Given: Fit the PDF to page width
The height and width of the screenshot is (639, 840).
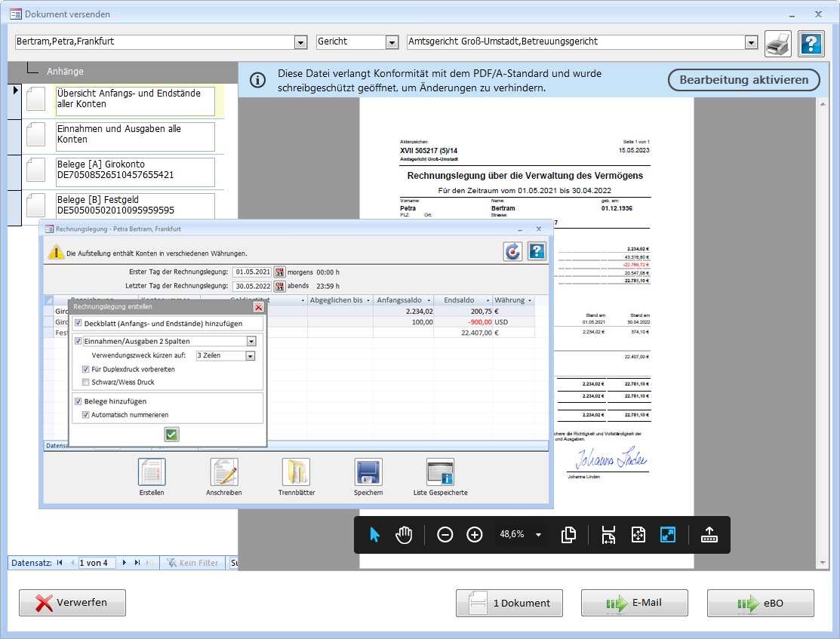Looking at the screenshot, I should pos(608,535).
